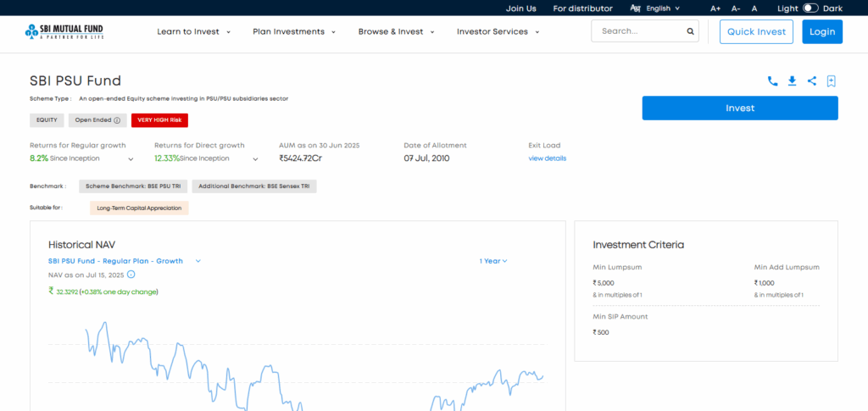Expand the Plan Investments menu
This screenshot has height=411, width=868.
[294, 31]
